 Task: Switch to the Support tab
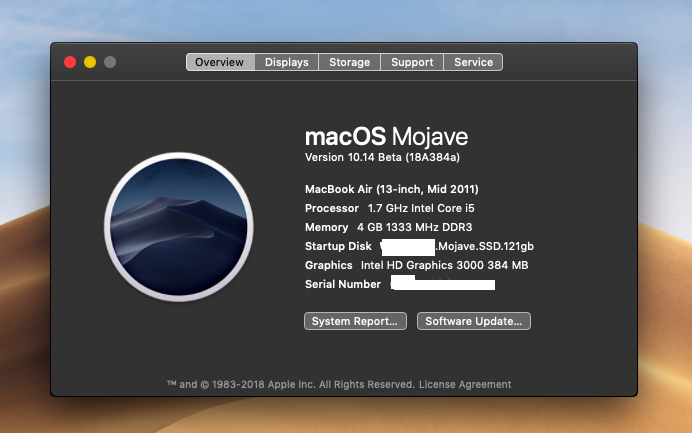pos(412,62)
